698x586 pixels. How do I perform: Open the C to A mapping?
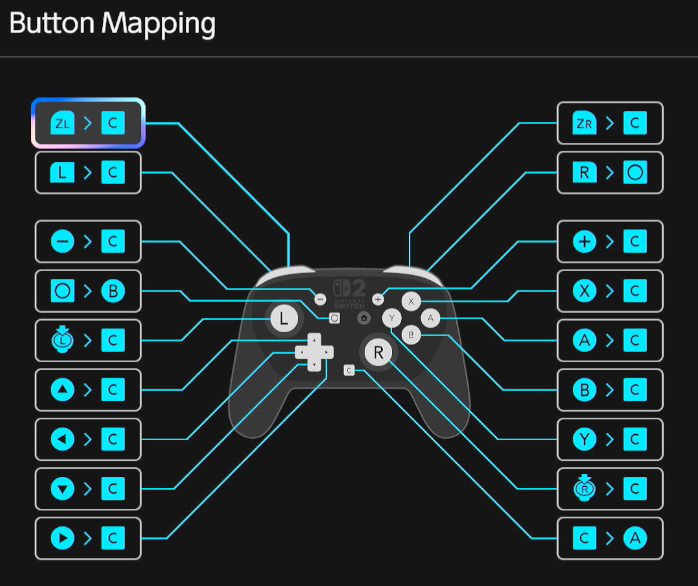pos(610,538)
